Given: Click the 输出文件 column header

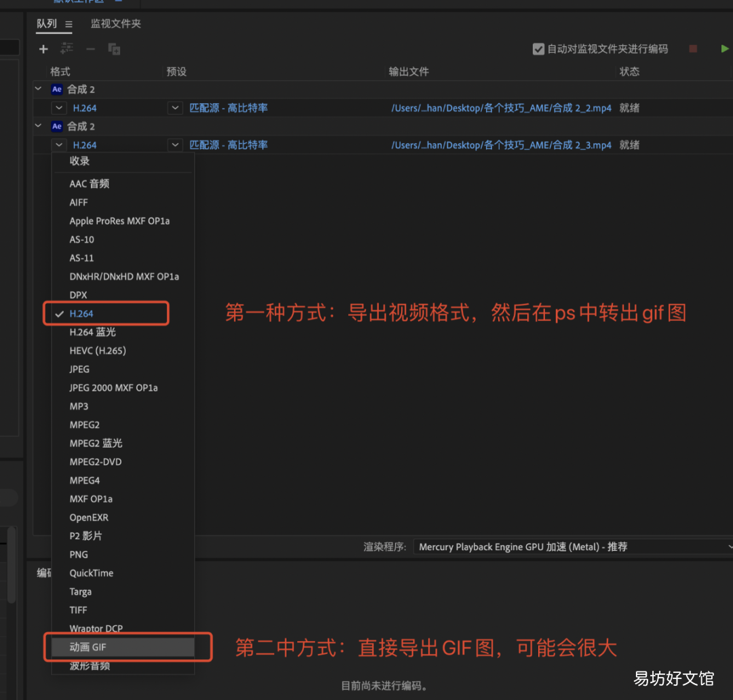Looking at the screenshot, I should pyautogui.click(x=409, y=71).
